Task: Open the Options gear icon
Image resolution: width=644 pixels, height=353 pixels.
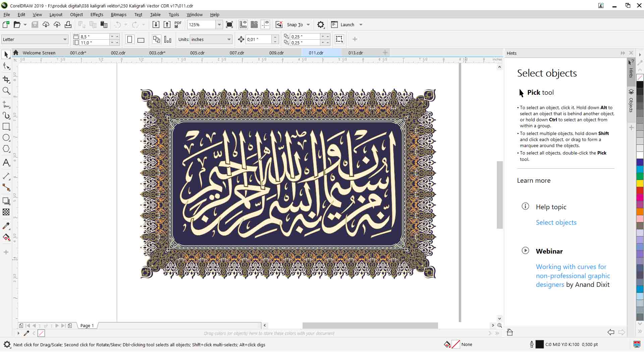Action: point(321,25)
